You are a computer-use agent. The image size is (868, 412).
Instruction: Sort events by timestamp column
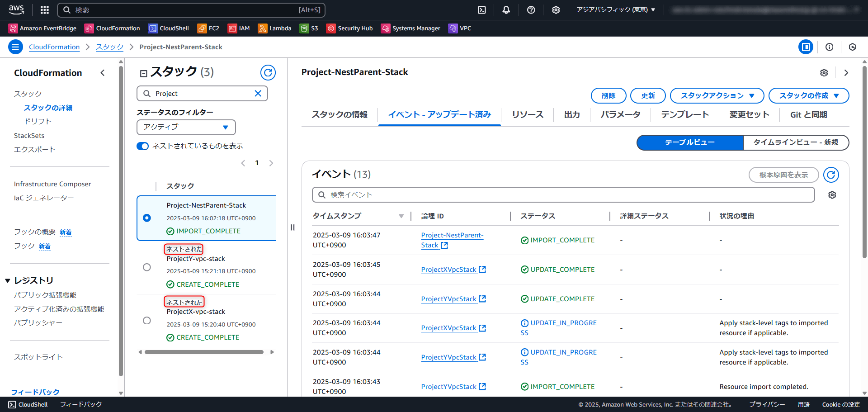[x=401, y=216]
